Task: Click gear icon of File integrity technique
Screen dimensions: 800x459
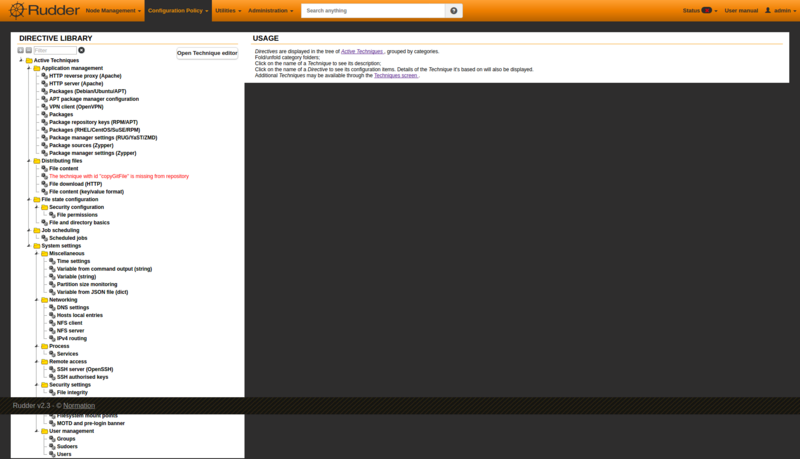Action: pyautogui.click(x=52, y=393)
